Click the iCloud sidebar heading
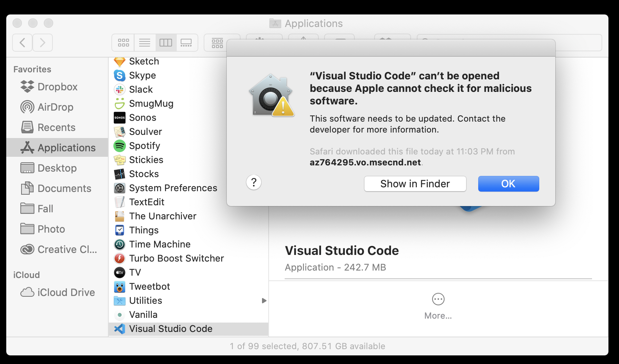This screenshot has height=364, width=619. point(27,275)
